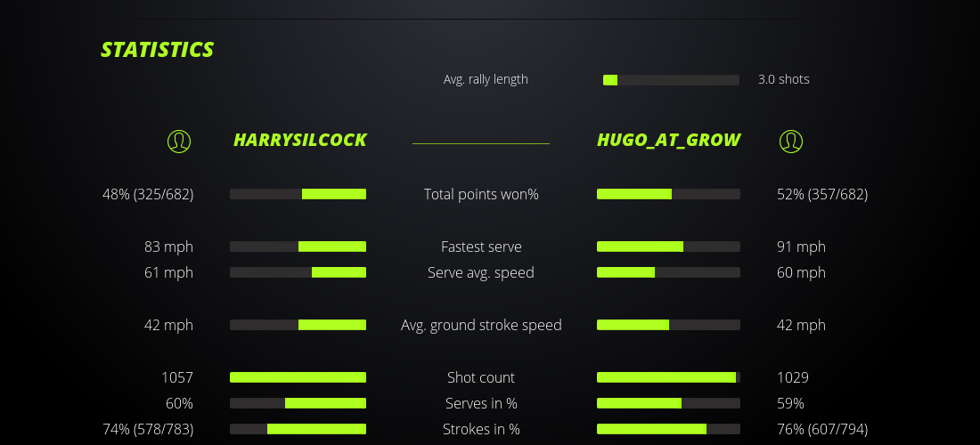Select the Avg. ground stroke speed label
980x445 pixels.
(481, 325)
